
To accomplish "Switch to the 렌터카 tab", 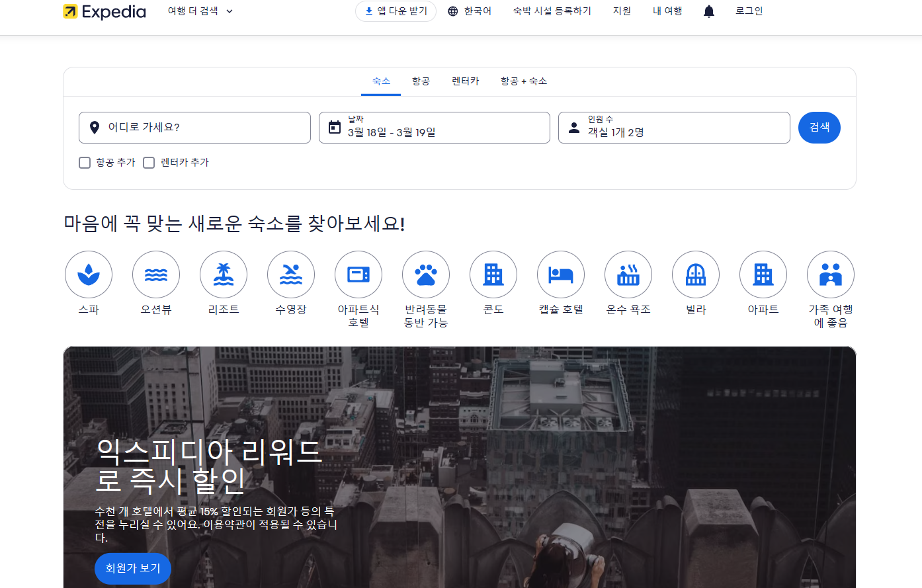I will (x=464, y=81).
